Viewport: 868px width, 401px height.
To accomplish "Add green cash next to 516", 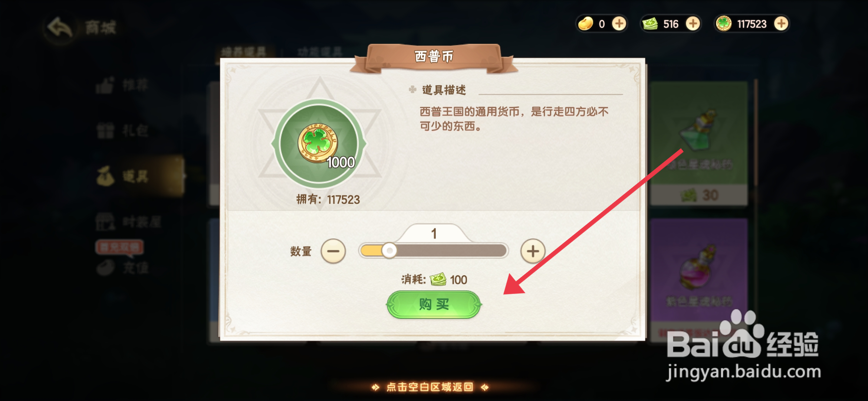I will point(693,24).
